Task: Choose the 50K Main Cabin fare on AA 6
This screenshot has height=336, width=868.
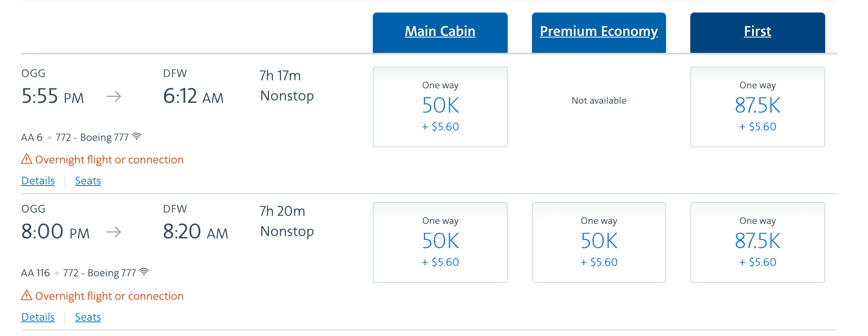Action: (440, 107)
